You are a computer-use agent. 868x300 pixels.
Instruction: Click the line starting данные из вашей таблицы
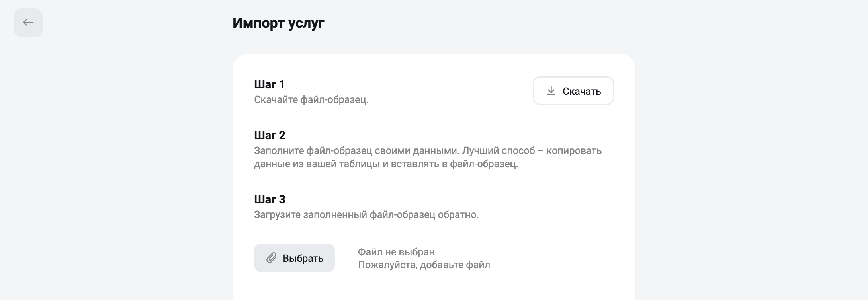pos(386,164)
